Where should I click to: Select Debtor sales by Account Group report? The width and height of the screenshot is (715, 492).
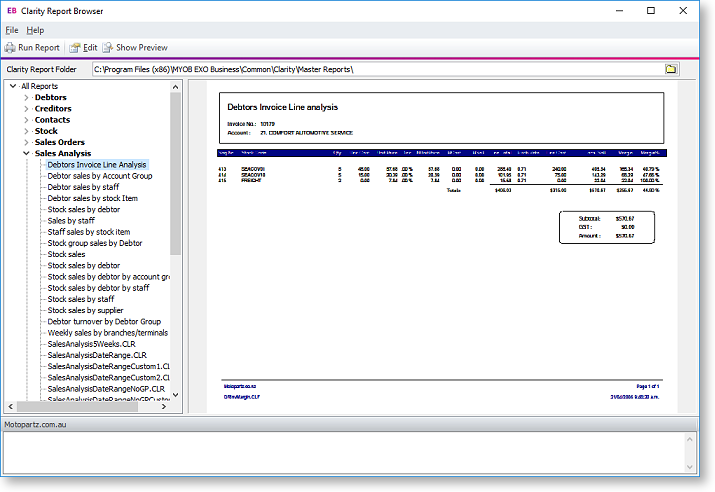99,176
